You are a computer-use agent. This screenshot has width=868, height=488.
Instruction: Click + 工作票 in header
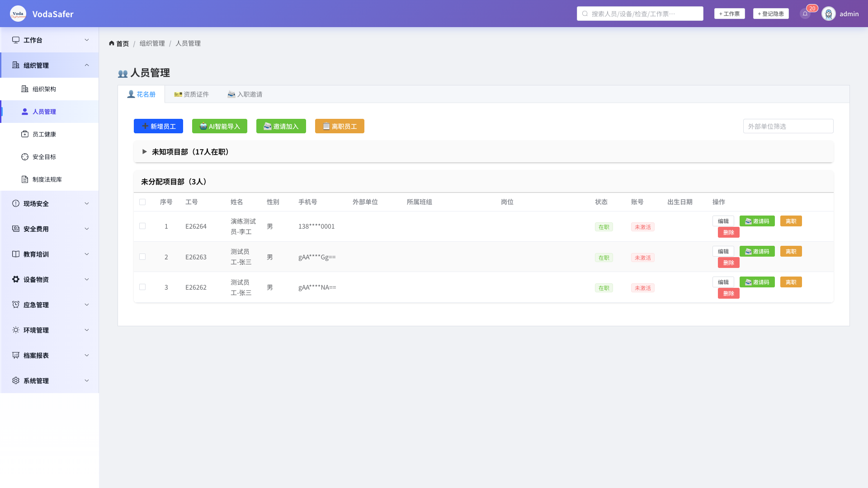[730, 14]
